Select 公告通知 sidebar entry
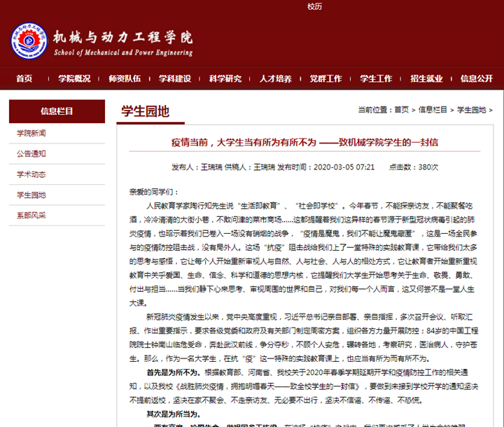Viewport: 504px width, 427px height. point(31,153)
